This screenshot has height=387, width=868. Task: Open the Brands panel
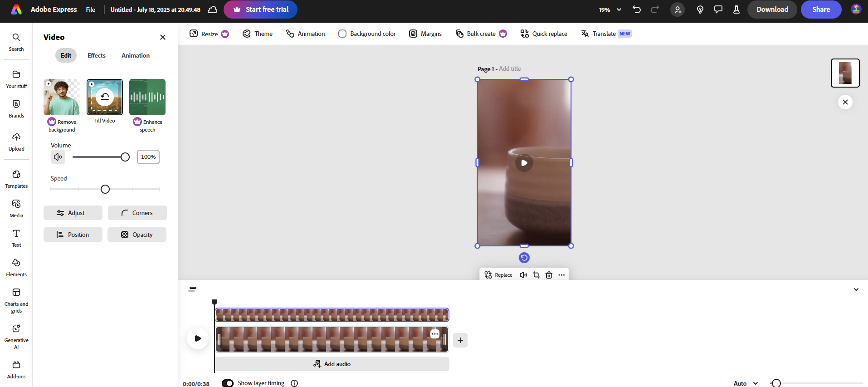click(x=16, y=109)
